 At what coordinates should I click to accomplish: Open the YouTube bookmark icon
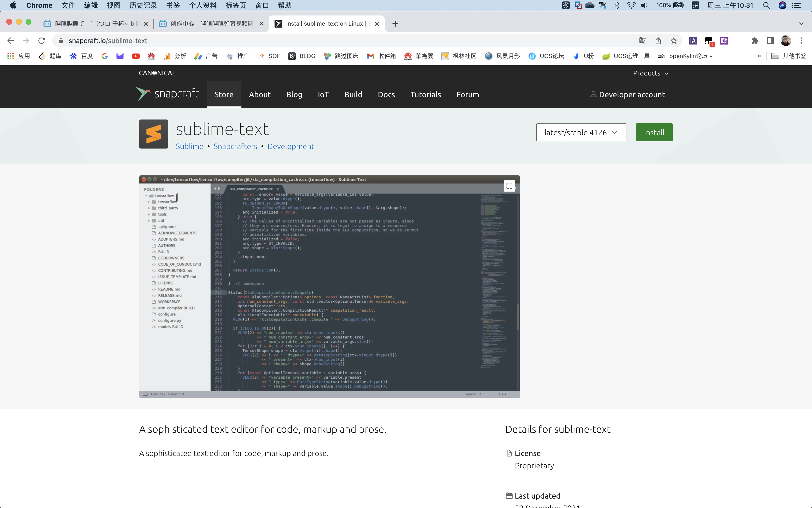[x=136, y=56]
